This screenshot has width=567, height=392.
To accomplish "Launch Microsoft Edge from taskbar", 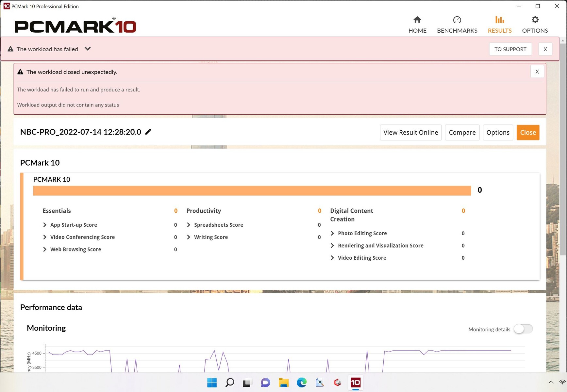I will [301, 383].
